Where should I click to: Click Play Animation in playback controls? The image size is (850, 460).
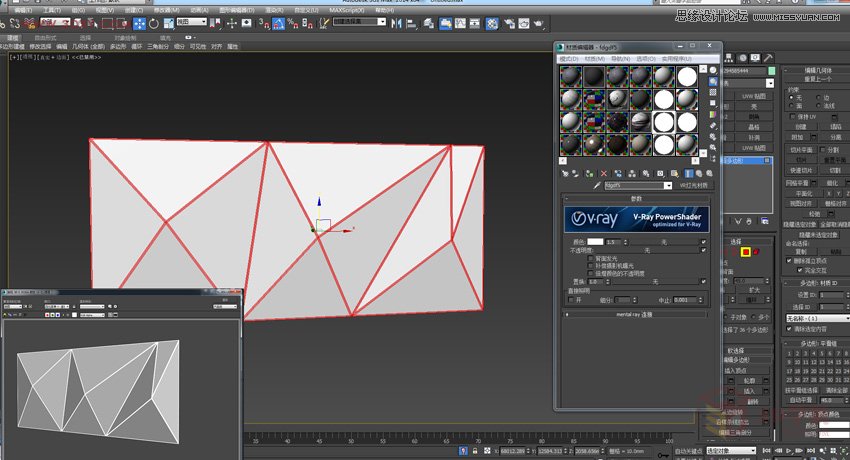tap(789, 451)
